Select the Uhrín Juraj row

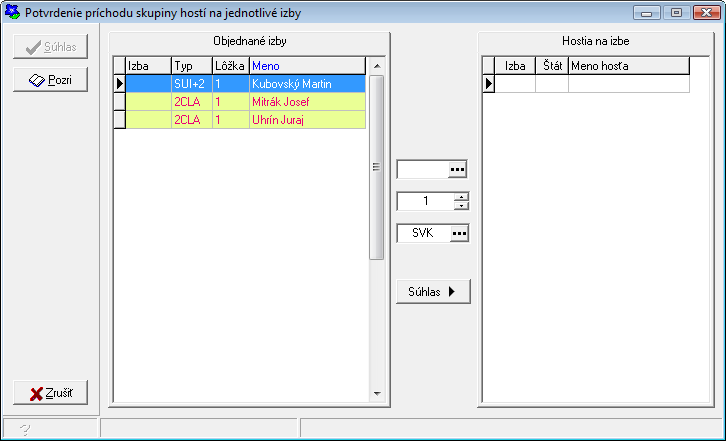pos(307,120)
